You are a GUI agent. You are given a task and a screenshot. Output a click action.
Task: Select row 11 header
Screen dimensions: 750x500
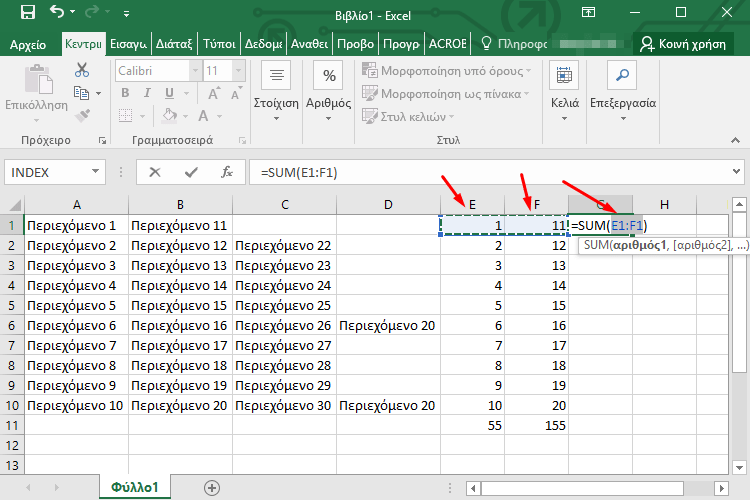click(x=12, y=425)
